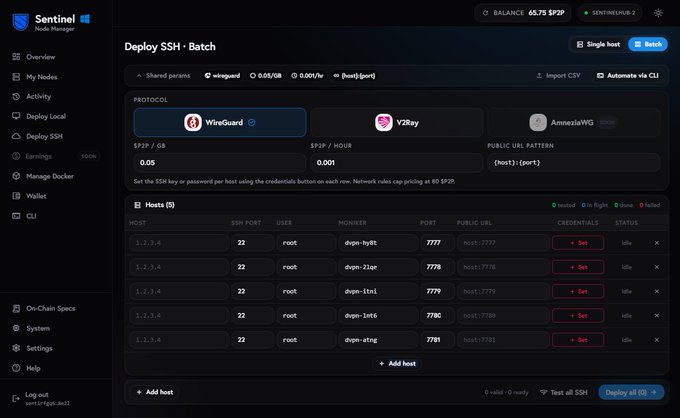Select the WireGuard protocol

click(x=220, y=122)
